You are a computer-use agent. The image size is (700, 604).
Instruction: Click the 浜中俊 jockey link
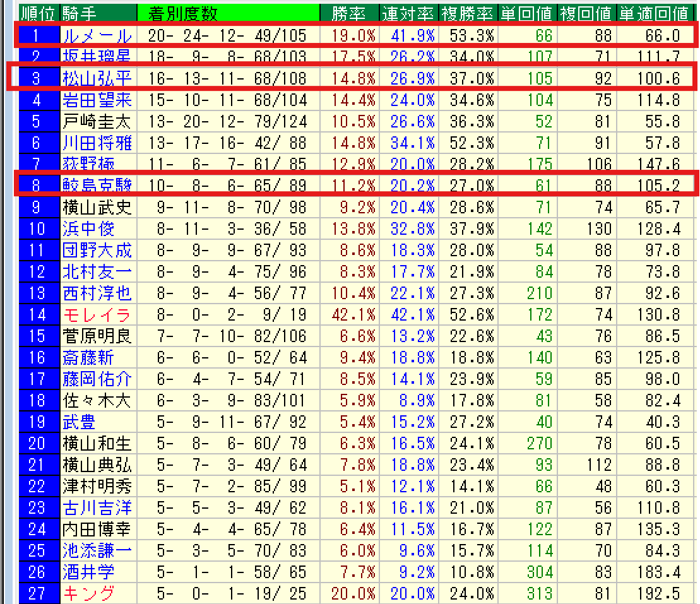point(88,228)
